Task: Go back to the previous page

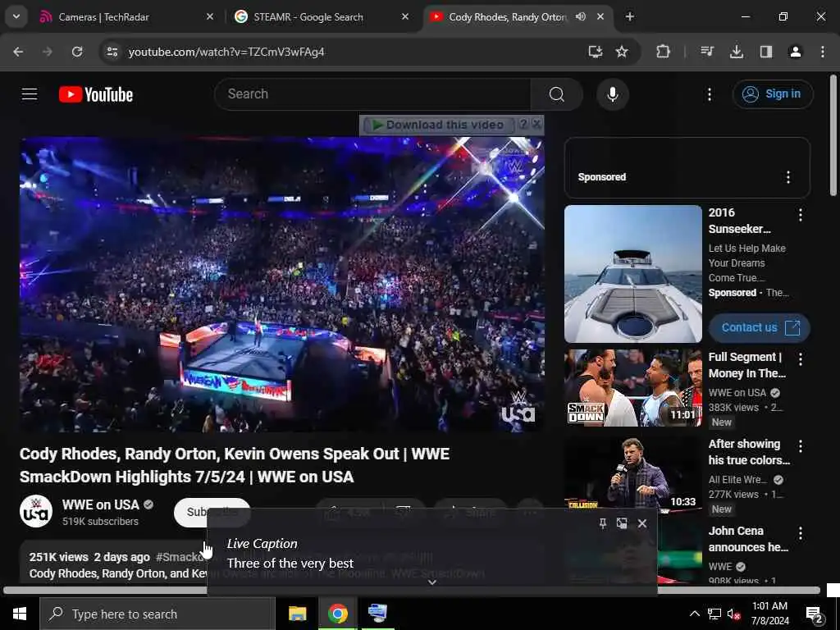Action: point(18,52)
